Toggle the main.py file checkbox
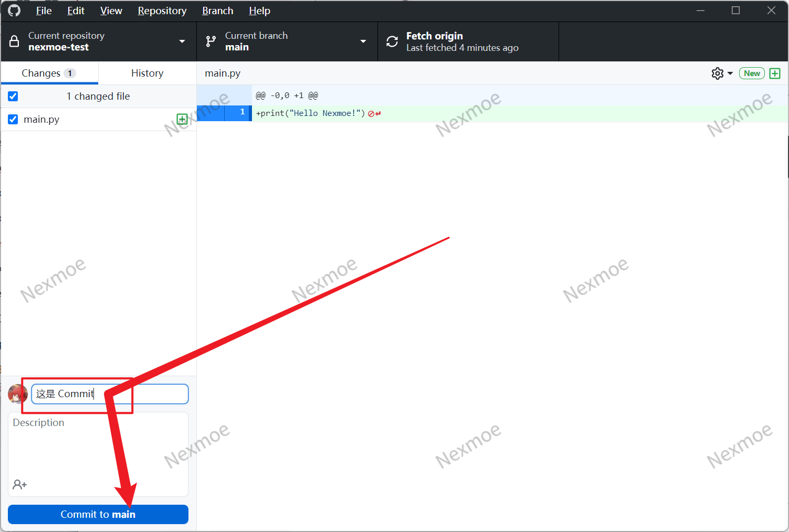789x532 pixels. (x=13, y=120)
